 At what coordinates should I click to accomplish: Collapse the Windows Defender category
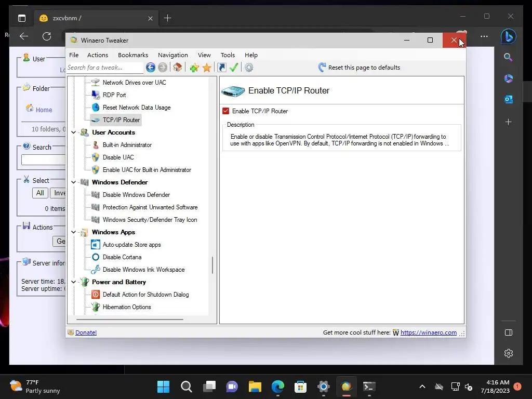(74, 182)
